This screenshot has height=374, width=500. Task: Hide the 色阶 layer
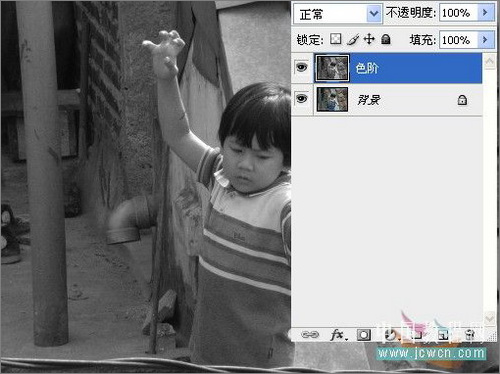tap(301, 68)
